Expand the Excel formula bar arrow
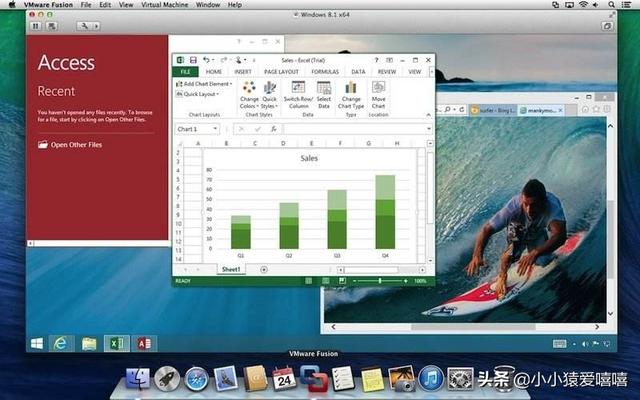640x400 pixels. click(429, 129)
